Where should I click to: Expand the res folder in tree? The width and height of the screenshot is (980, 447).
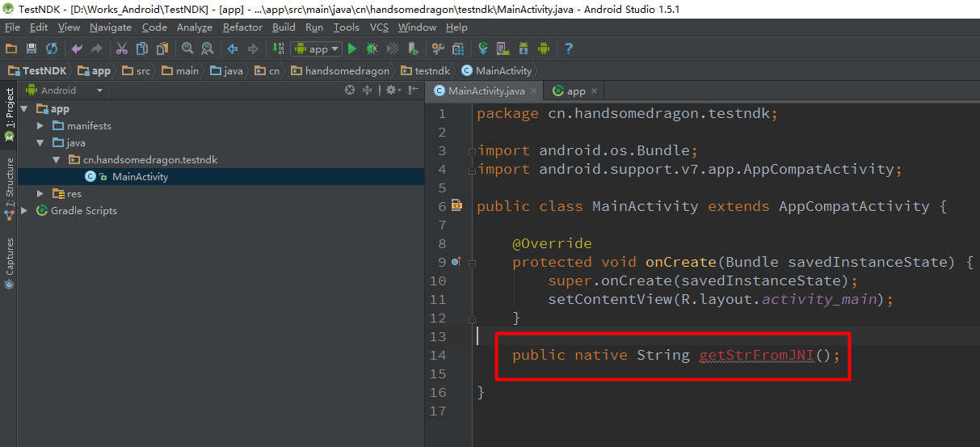[40, 194]
